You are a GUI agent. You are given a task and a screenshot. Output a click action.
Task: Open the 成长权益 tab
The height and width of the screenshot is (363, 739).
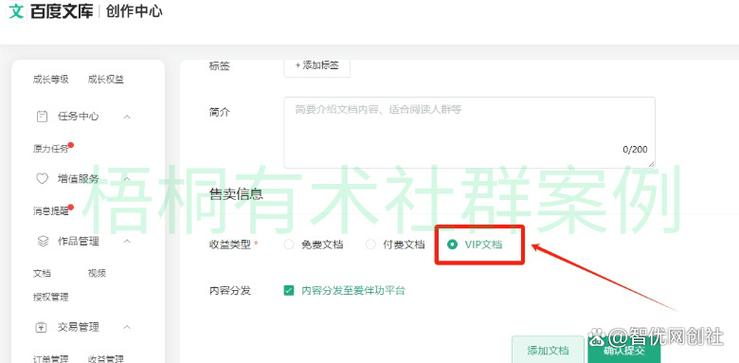(106, 79)
